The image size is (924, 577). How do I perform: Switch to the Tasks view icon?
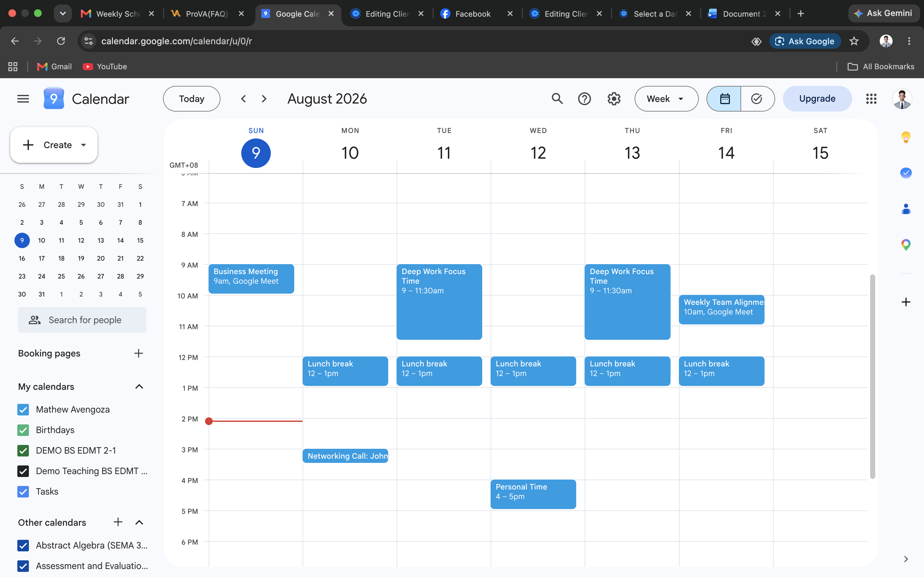click(757, 99)
